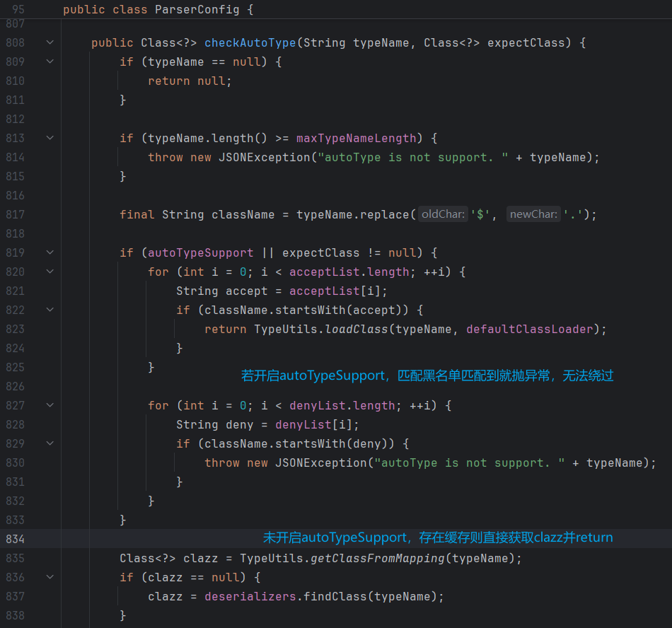Click className.startsWith(deny) condition
The image size is (672, 628).
[296, 444]
